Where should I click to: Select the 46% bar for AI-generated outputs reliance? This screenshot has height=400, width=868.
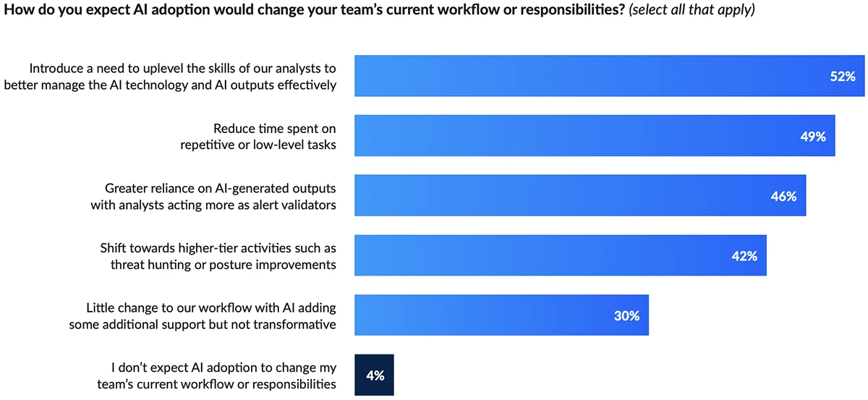tap(550, 195)
